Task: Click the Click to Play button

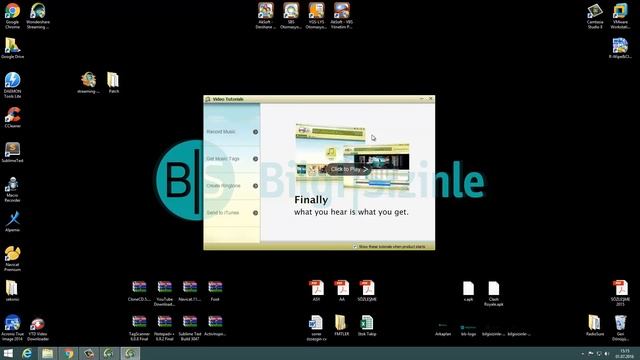Action: [x=349, y=169]
